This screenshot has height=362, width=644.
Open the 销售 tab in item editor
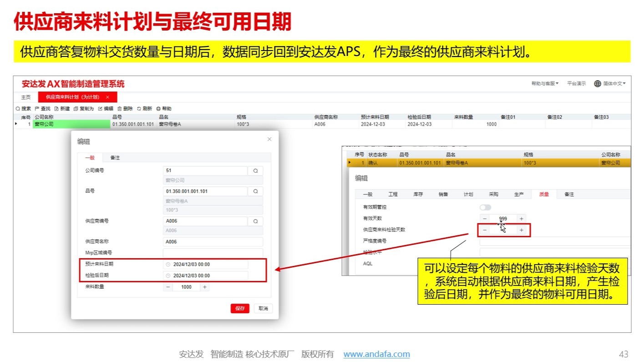pyautogui.click(x=443, y=194)
